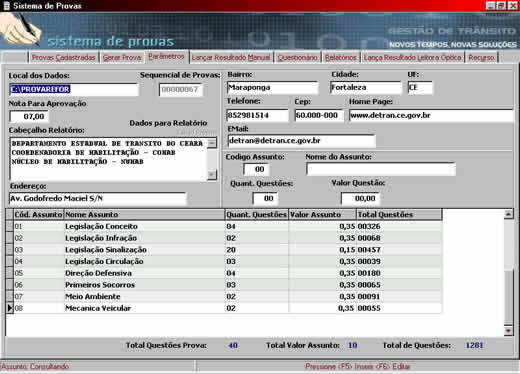Click down arrow of Cabeçalho Relatório scrollbar

(212, 174)
